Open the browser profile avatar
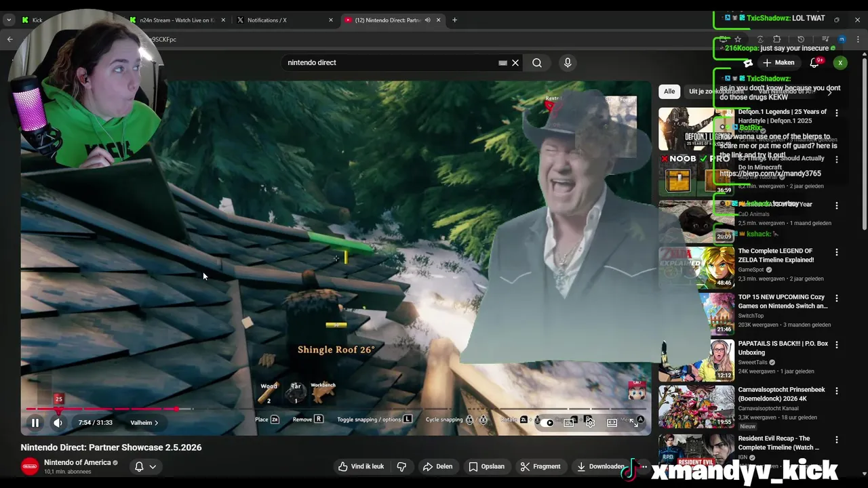 (x=842, y=39)
